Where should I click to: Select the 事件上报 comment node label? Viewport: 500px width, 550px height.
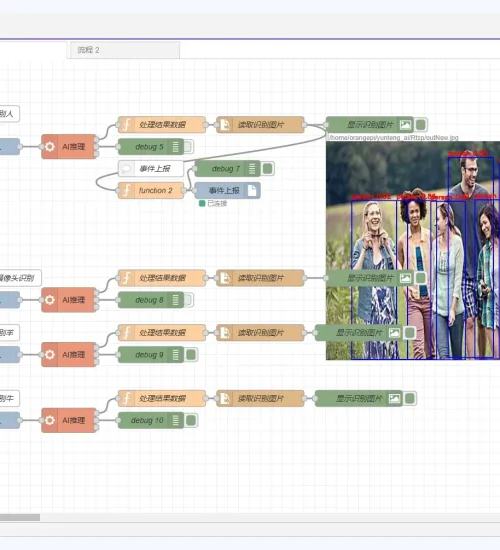click(x=155, y=169)
